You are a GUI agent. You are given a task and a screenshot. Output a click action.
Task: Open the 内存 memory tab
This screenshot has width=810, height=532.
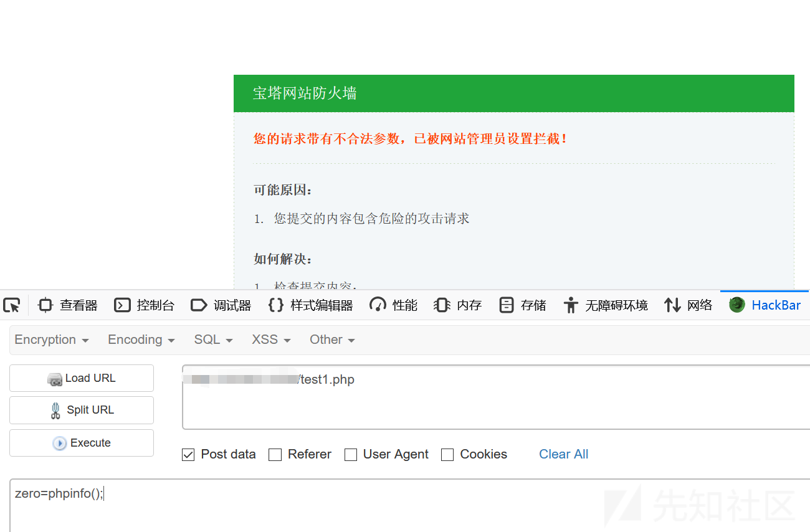[458, 305]
